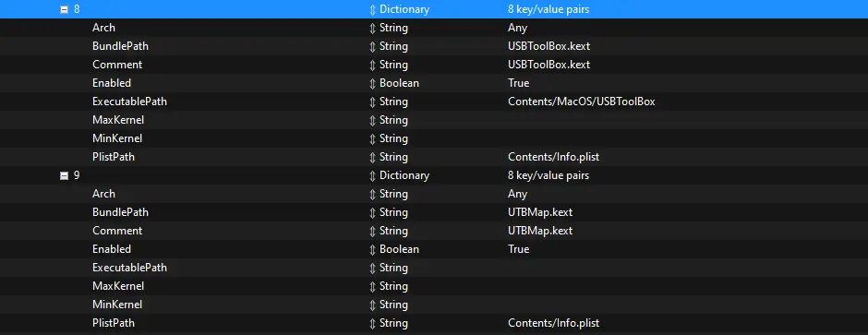Click Any value of entry 9 Arch
The height and width of the screenshot is (335, 868).
pyautogui.click(x=518, y=194)
